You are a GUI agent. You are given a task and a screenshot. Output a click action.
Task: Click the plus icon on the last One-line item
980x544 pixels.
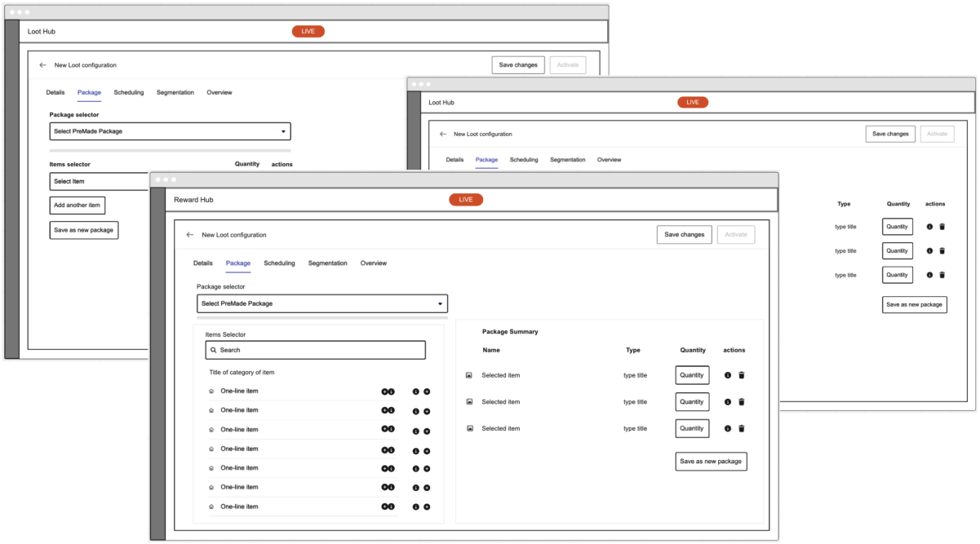coord(427,506)
